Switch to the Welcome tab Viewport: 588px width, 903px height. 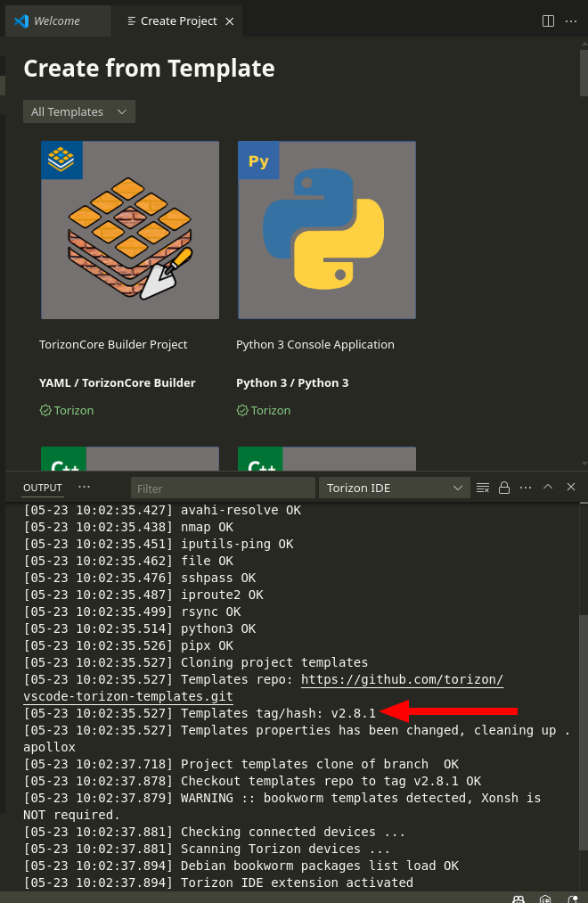(57, 21)
